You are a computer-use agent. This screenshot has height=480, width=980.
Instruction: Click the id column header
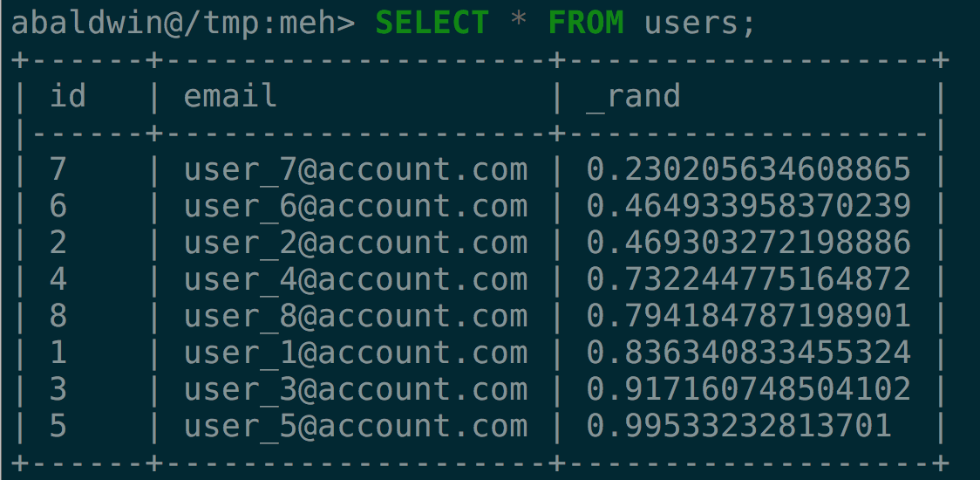[x=67, y=96]
